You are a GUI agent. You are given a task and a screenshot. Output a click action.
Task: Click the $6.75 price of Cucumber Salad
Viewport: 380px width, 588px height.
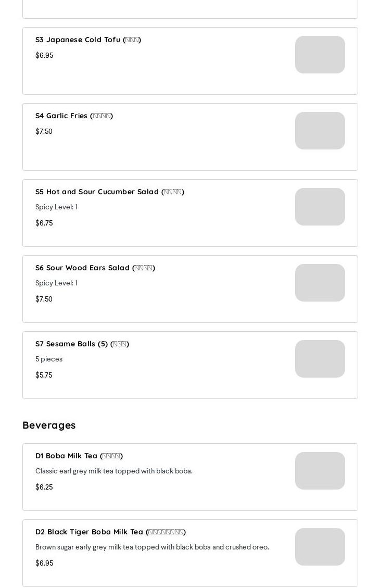click(44, 223)
